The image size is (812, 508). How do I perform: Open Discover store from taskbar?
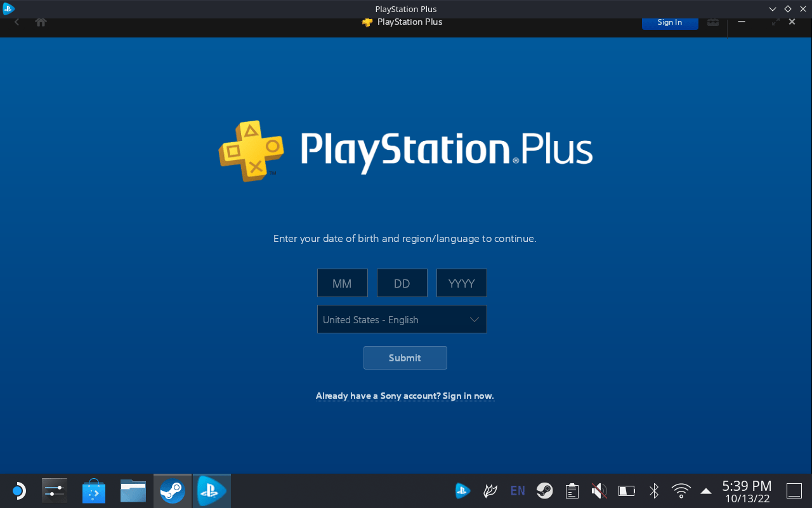pos(94,491)
